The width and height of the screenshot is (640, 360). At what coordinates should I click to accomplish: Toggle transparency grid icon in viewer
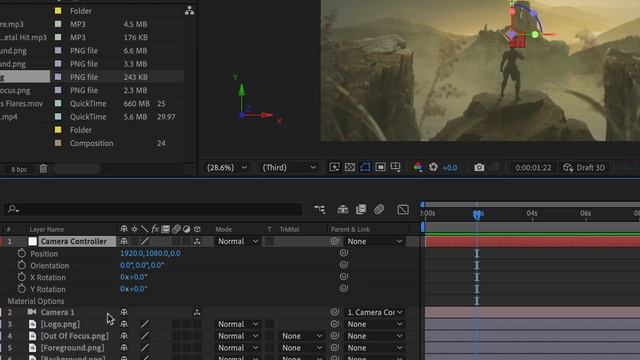click(x=350, y=167)
